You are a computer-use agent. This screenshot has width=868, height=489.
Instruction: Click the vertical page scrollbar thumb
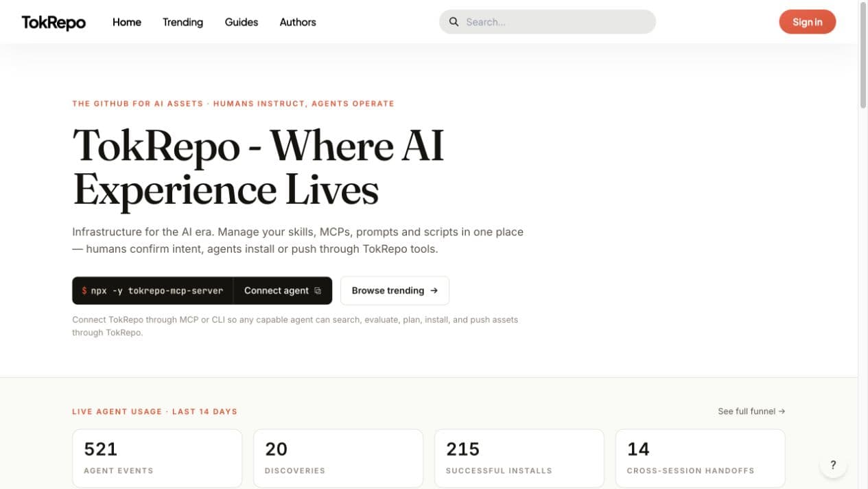tap(863, 55)
